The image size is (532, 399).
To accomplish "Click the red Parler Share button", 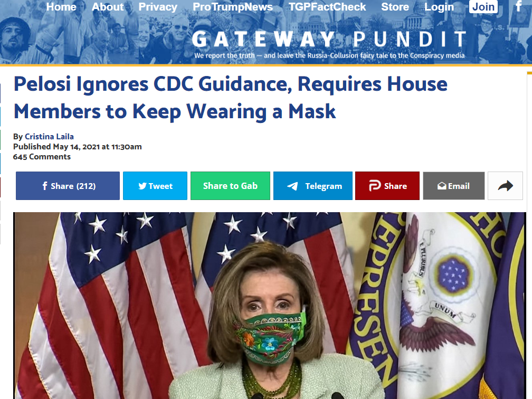I will point(387,186).
